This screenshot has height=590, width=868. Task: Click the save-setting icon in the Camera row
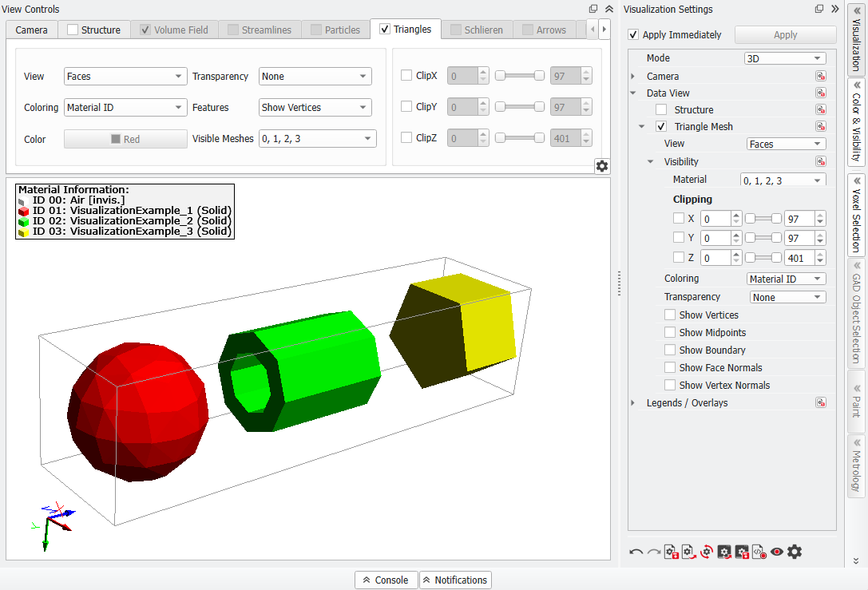(x=821, y=77)
